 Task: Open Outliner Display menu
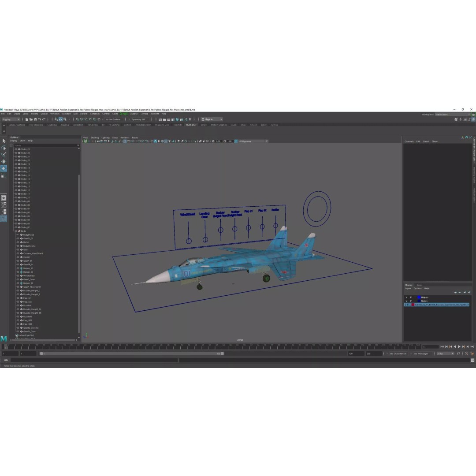tap(14, 141)
